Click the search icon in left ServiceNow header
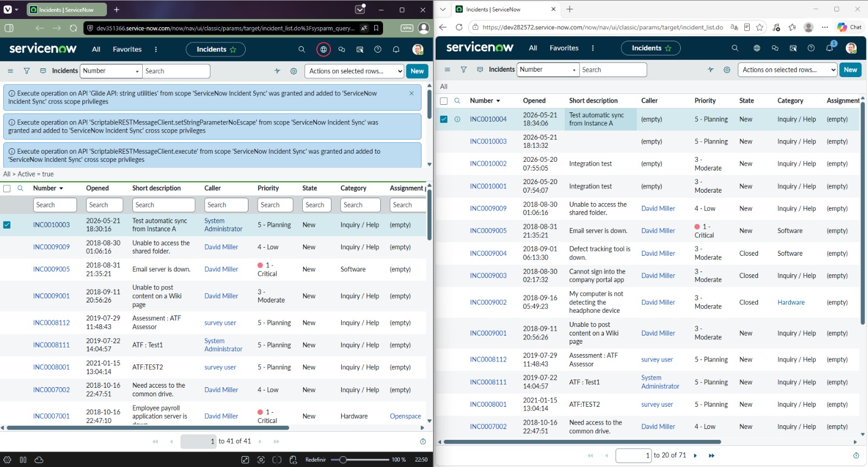The width and height of the screenshot is (868, 467). tap(302, 49)
